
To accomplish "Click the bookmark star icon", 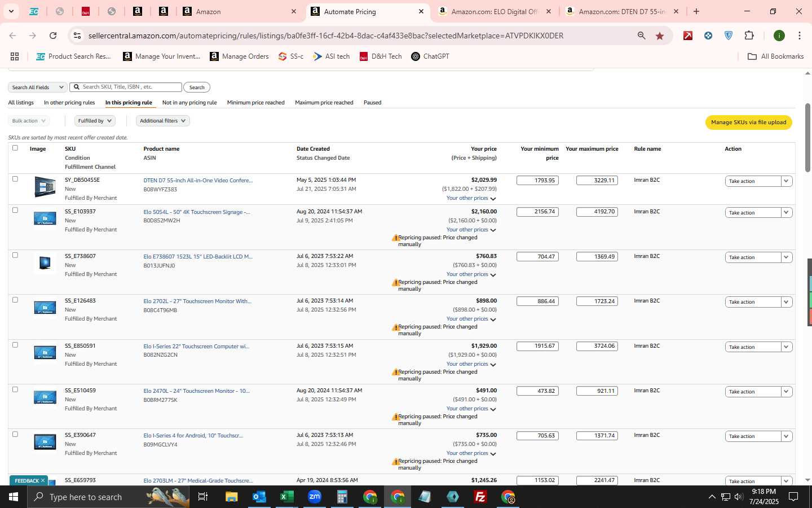I will pos(660,36).
